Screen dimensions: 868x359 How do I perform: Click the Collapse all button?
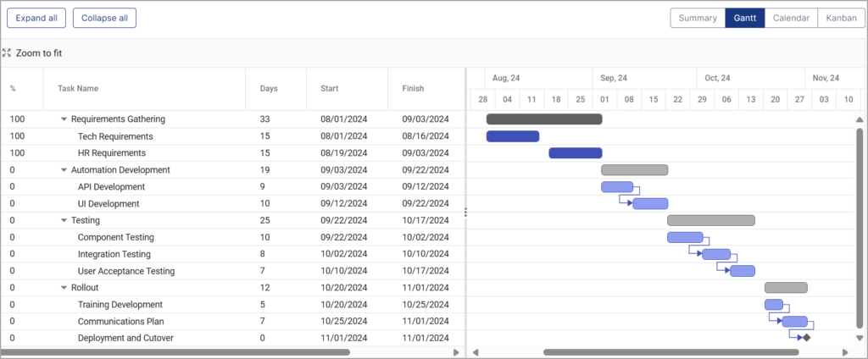(x=104, y=19)
